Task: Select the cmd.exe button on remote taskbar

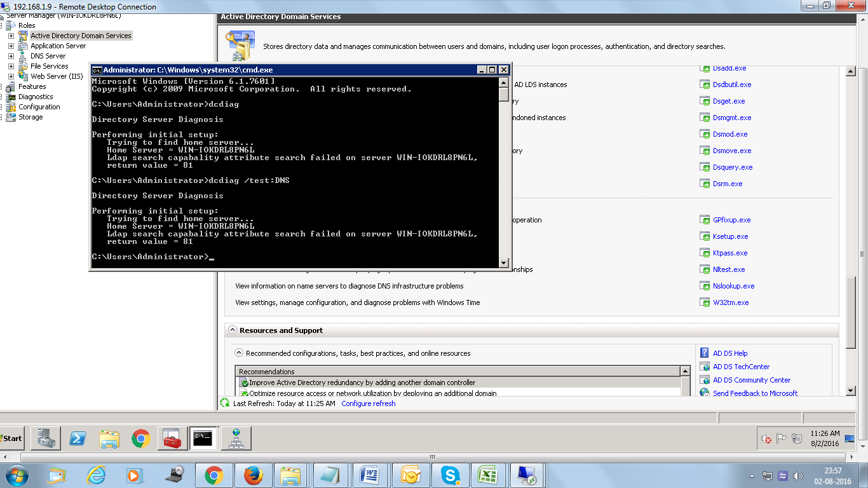Action: tap(205, 438)
